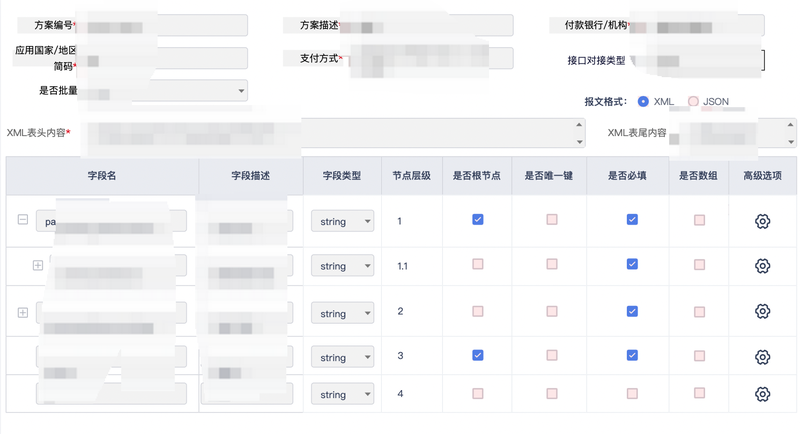The image size is (800, 434).
Task: Click down arrow of XML表尾内容 scrollbar
Action: [790, 142]
